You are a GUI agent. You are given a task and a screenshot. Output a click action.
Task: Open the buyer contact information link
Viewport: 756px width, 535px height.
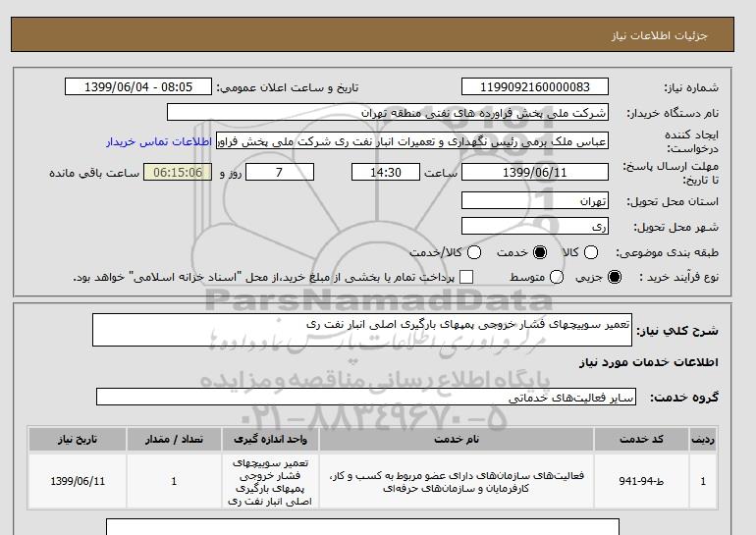159,142
